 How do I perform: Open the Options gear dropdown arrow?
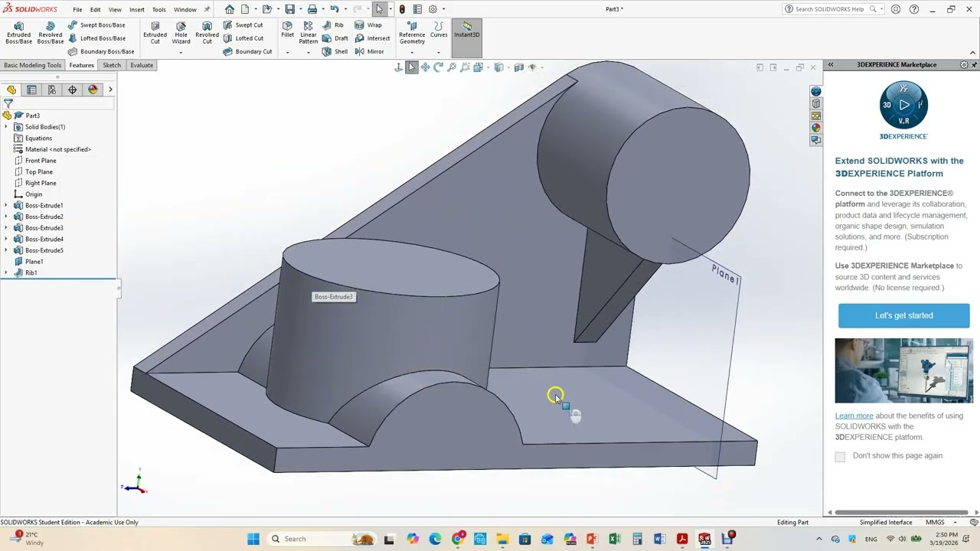coord(443,9)
